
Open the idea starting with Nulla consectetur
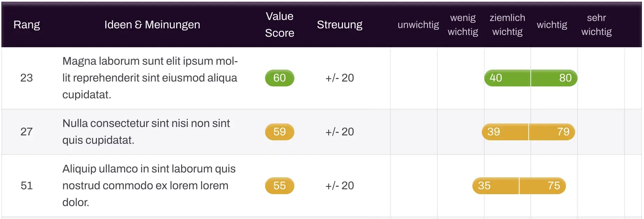[146, 132]
